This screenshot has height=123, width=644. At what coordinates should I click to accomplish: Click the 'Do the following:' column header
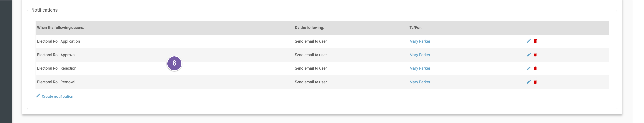coord(309,28)
